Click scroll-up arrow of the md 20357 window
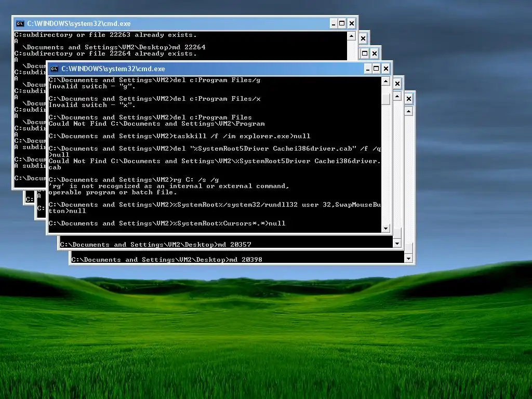Viewport: 532px width, 399px height. point(397,96)
